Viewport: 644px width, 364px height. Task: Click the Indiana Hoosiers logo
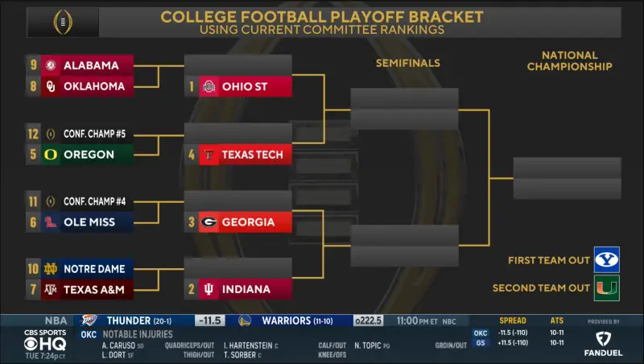[x=208, y=289]
